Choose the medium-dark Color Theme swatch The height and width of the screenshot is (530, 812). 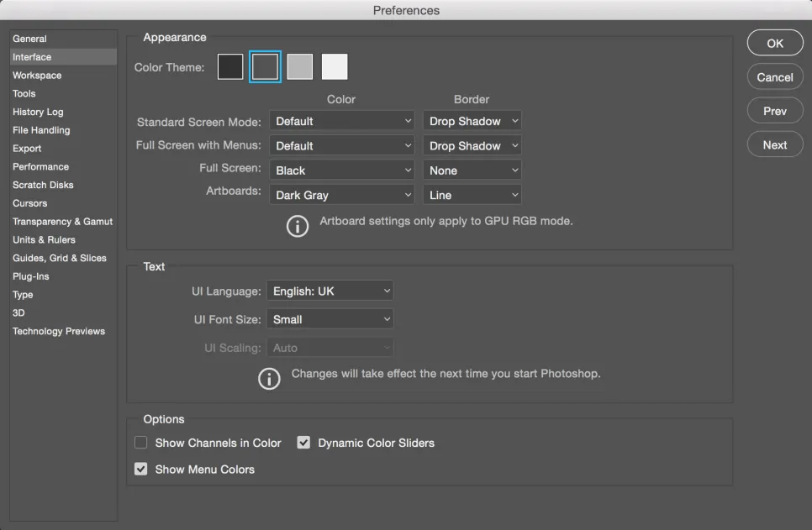(265, 67)
